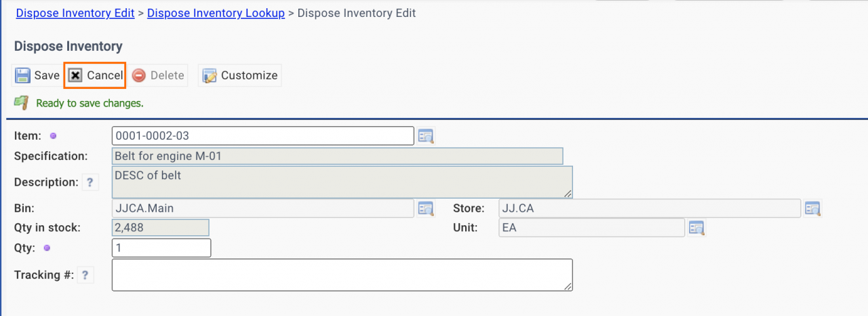868x316 pixels.
Task: Click the red Delete icon
Action: (x=139, y=75)
